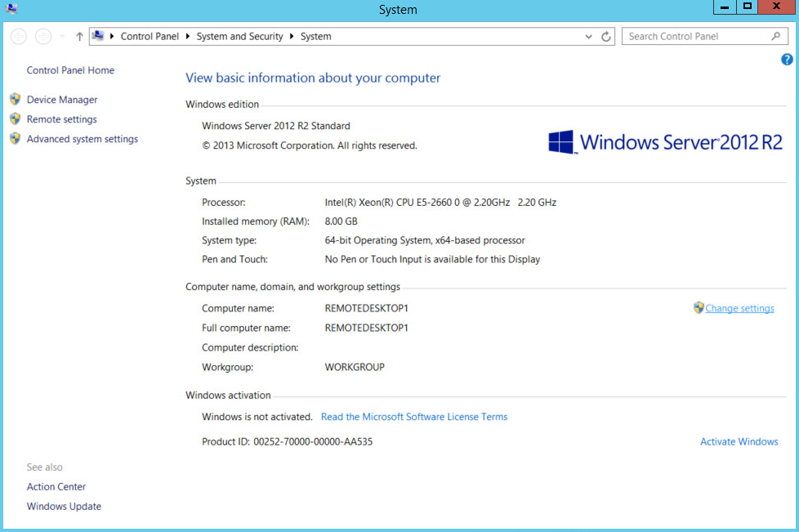Refresh the System page in address bar

tap(606, 36)
